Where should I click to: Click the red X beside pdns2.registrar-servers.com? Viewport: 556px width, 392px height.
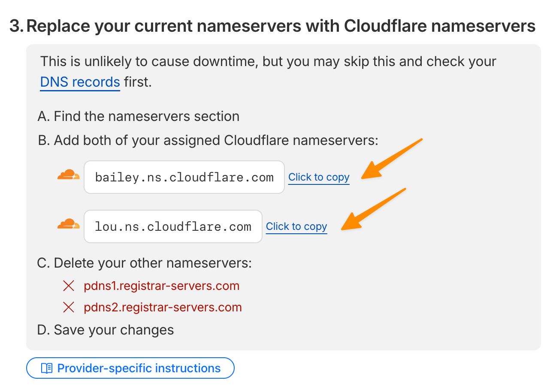[69, 308]
